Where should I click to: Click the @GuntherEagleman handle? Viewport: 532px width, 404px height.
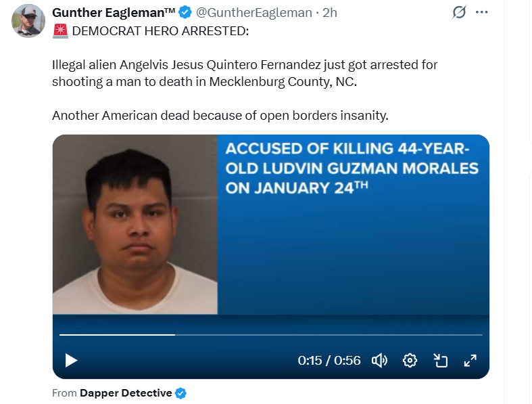tap(253, 13)
